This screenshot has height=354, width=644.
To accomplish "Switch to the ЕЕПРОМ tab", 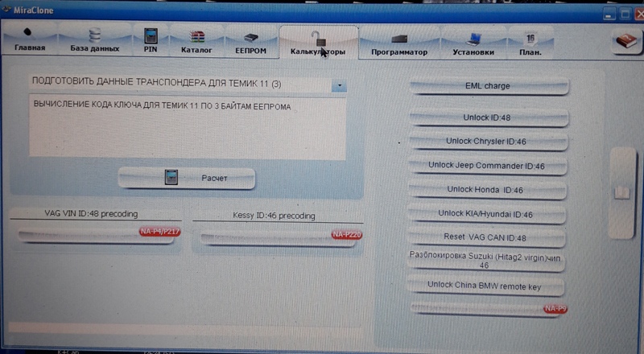I will (x=250, y=43).
